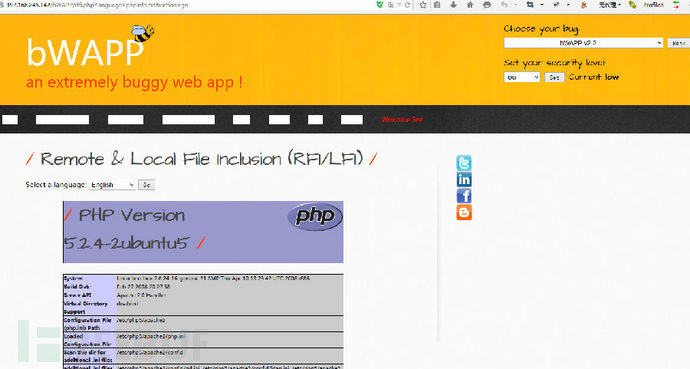Open downloads with the down-arrow icon
Image resolution: width=690 pixels, height=369 pixels.
(x=453, y=5)
